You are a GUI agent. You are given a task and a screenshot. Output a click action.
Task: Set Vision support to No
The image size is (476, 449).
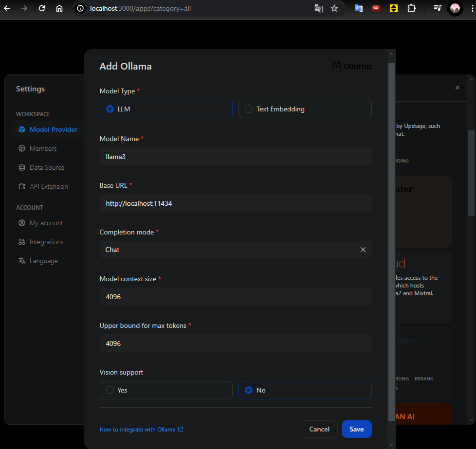305,390
